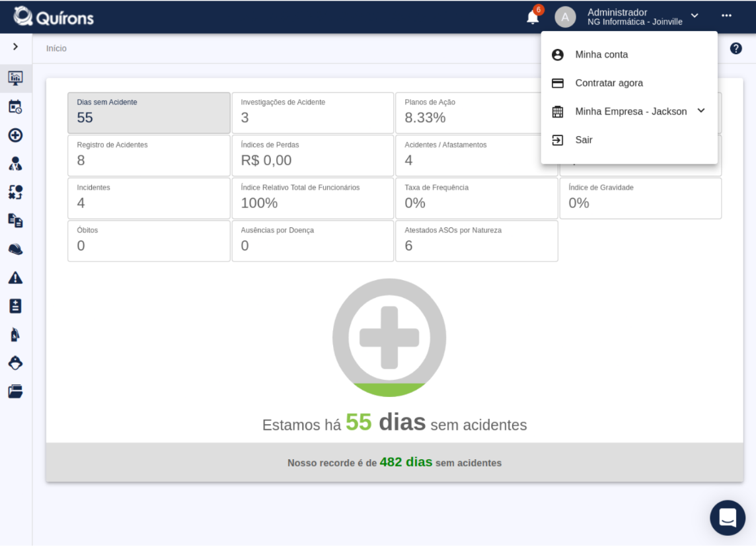Open Atestados ASOs por Natureza card
Screen dimensions: 756x547
coord(477,241)
